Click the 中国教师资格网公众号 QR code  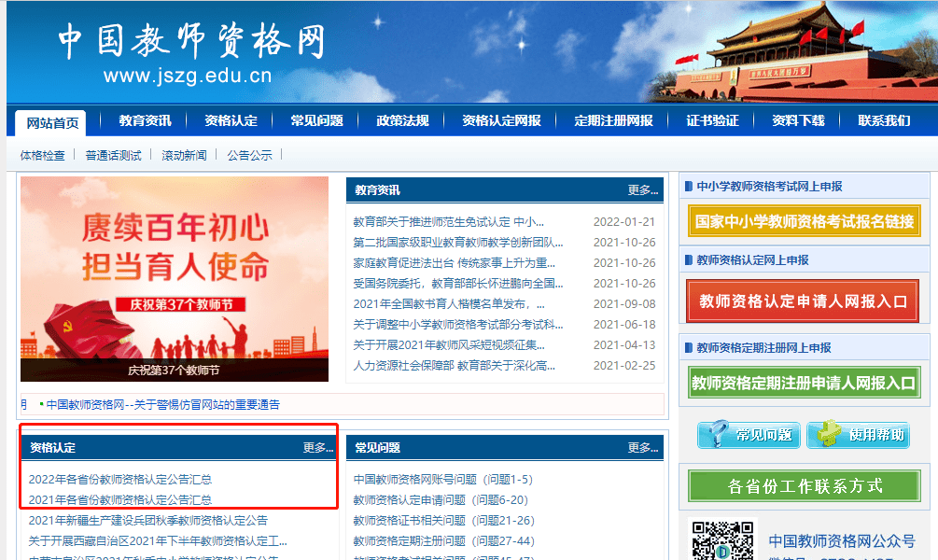[x=722, y=539]
